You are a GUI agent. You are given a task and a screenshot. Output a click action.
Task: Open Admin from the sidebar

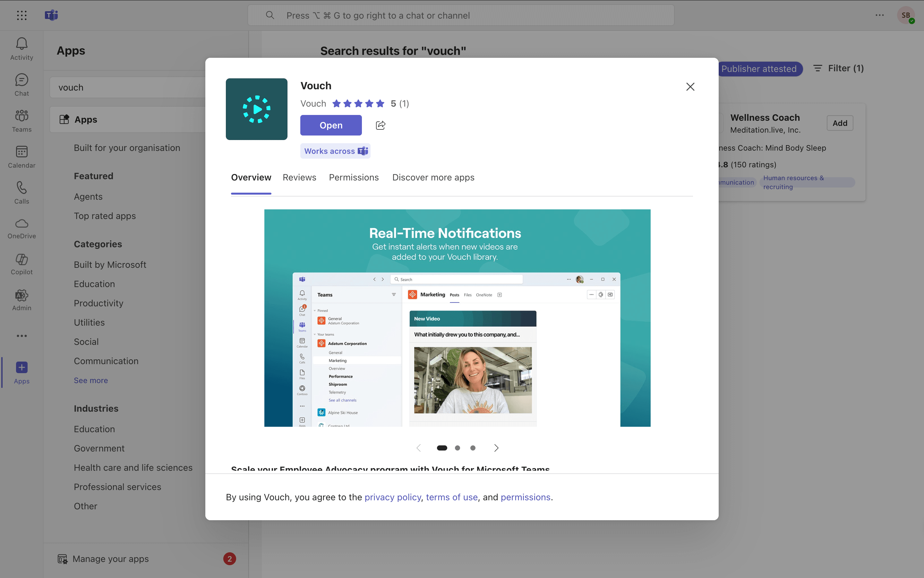pyautogui.click(x=22, y=301)
